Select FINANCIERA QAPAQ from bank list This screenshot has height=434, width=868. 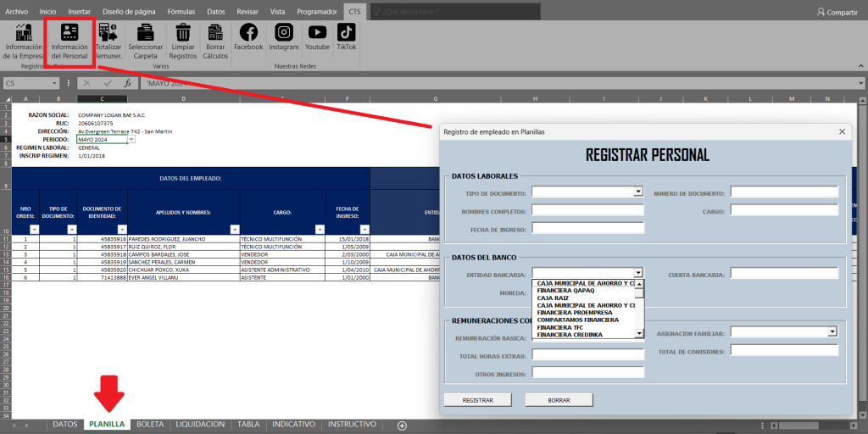pos(564,290)
